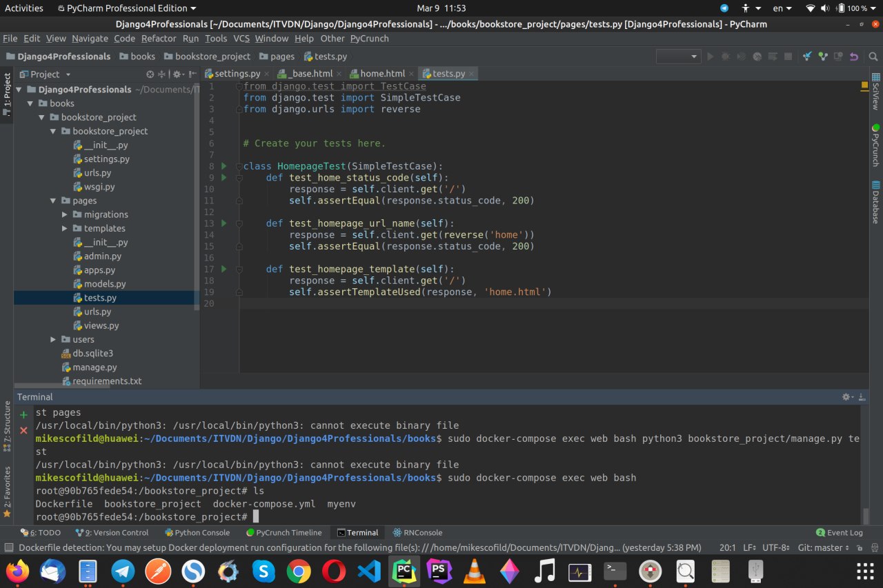Open the Event Log
Image resolution: width=883 pixels, height=588 pixels.
840,533
